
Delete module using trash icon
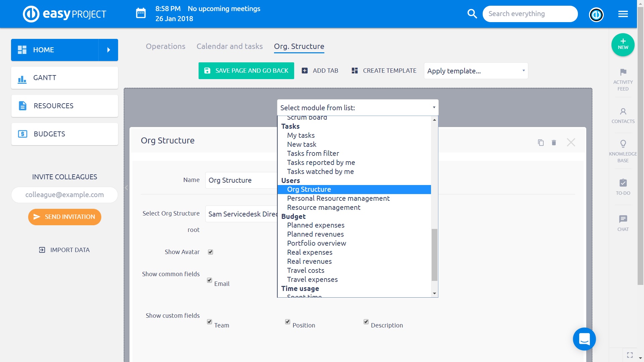554,142
